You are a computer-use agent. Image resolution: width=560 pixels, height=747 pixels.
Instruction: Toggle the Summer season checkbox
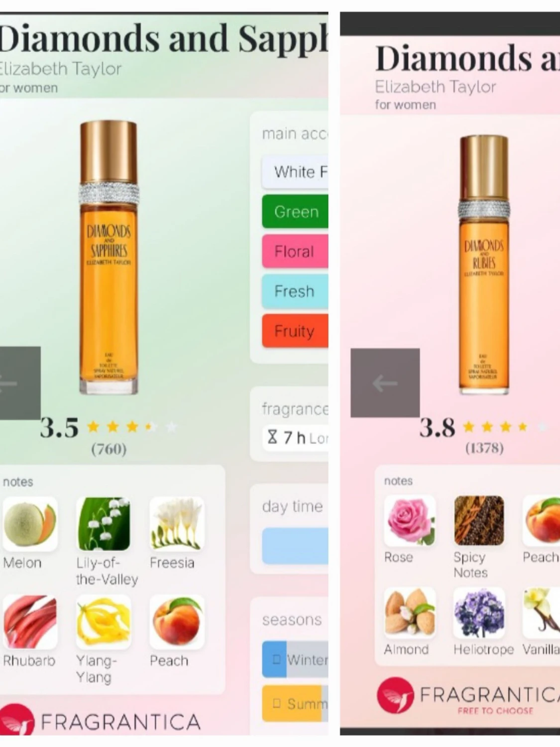click(277, 704)
